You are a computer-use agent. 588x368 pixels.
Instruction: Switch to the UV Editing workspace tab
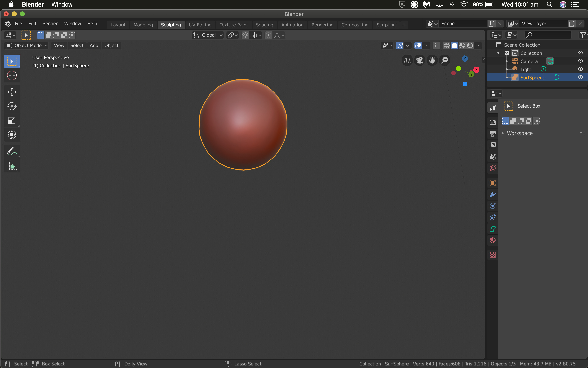[x=200, y=25]
